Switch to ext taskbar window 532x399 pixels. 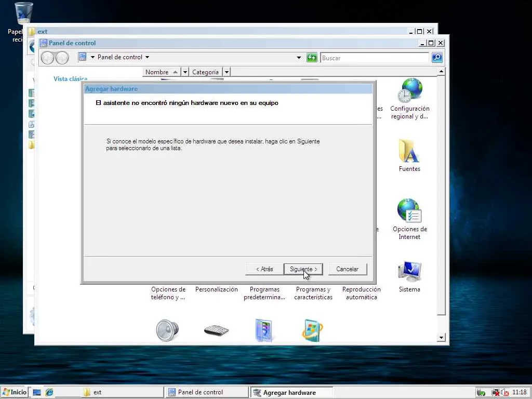pyautogui.click(x=123, y=392)
